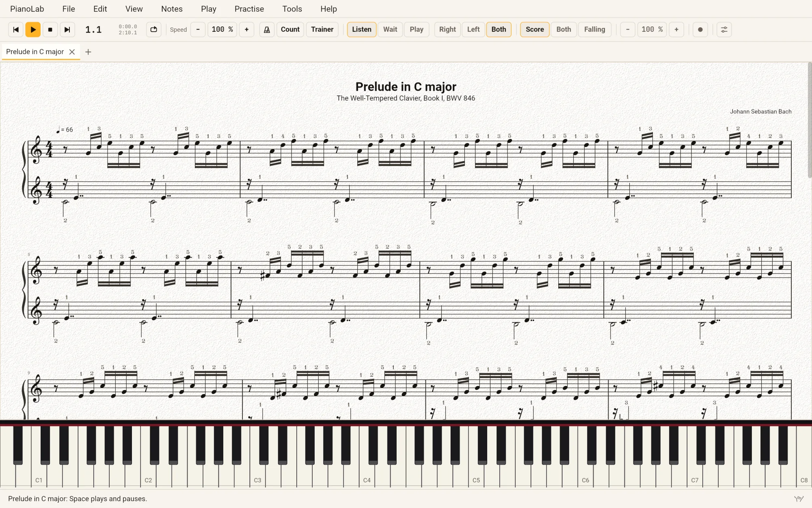Click the position display 1.1
Viewport: 812px width, 508px height.
click(93, 29)
